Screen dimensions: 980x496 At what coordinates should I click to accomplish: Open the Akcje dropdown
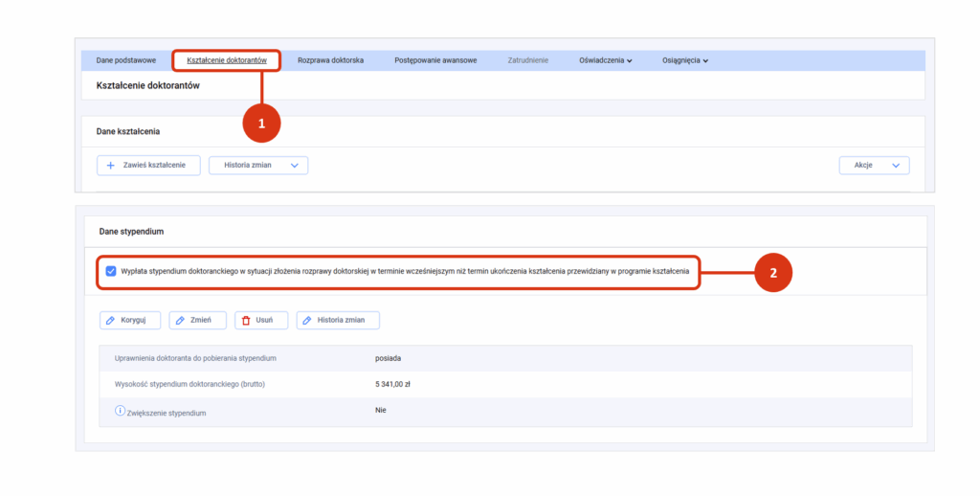pos(874,166)
